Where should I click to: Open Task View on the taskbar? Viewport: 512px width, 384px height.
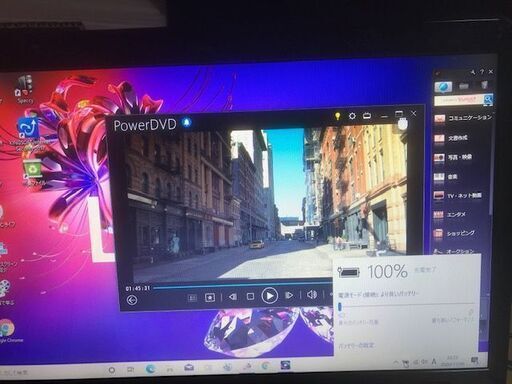pos(130,369)
